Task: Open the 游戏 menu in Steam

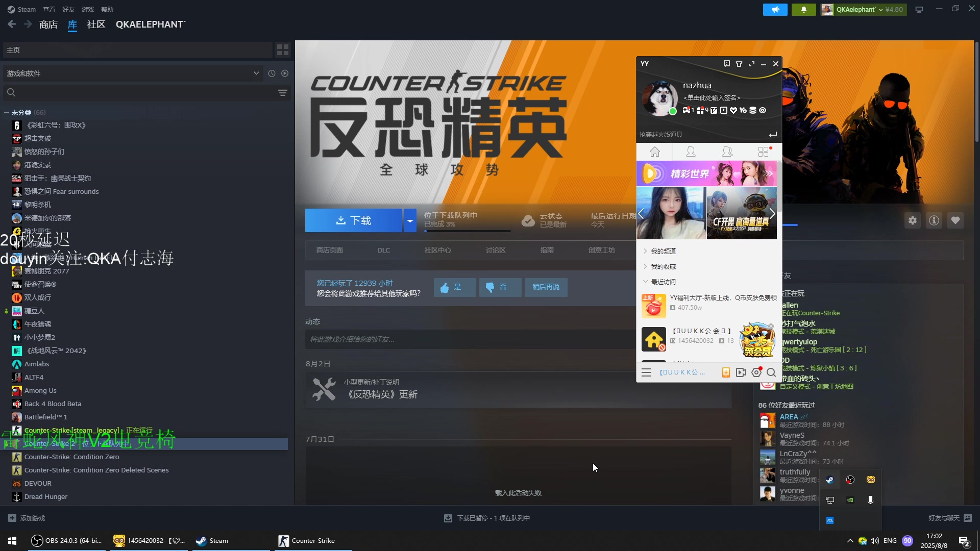Action: [88, 10]
